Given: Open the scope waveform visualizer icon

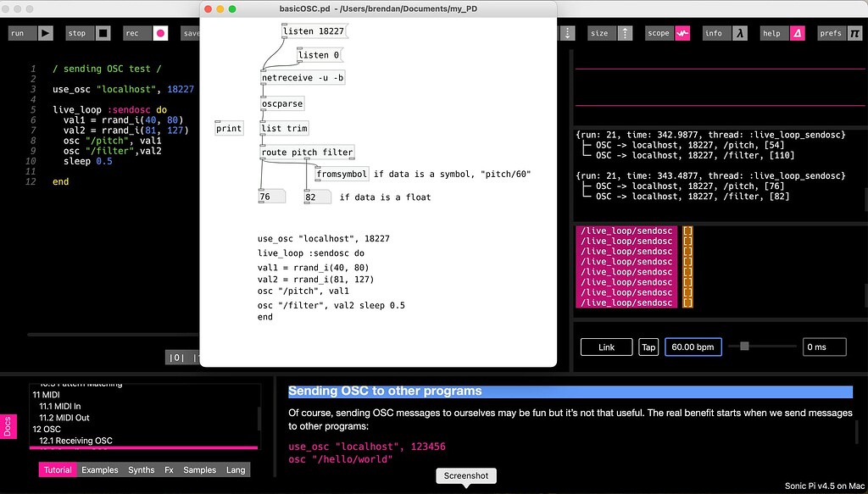Looking at the screenshot, I should tap(682, 33).
